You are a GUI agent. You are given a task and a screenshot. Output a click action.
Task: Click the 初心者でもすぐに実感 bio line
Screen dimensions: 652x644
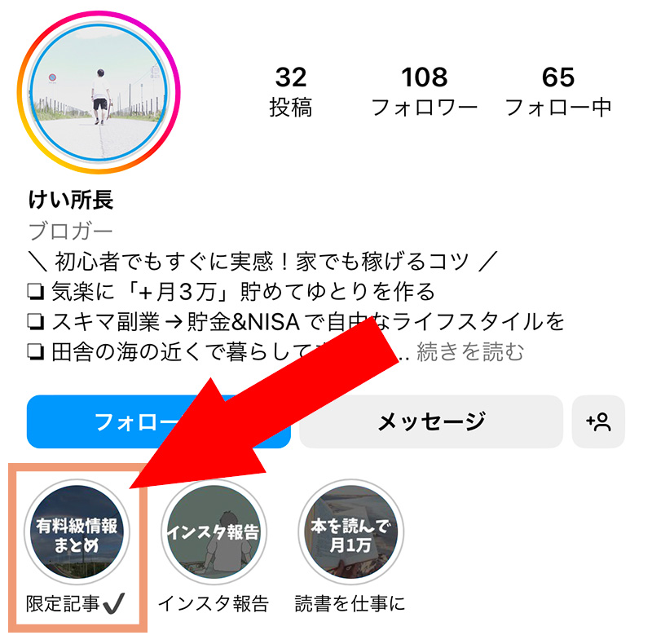262,261
